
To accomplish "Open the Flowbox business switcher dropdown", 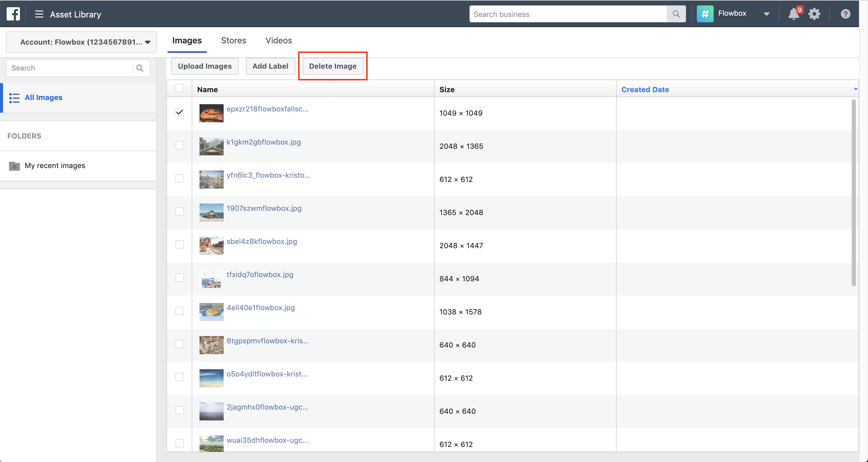I will pos(766,14).
